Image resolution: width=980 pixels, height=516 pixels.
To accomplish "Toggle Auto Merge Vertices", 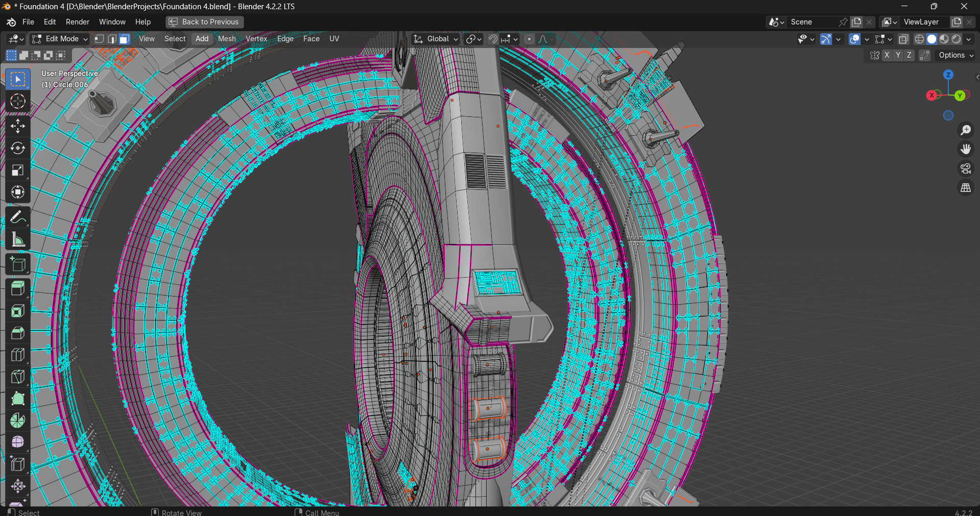I will coord(924,55).
